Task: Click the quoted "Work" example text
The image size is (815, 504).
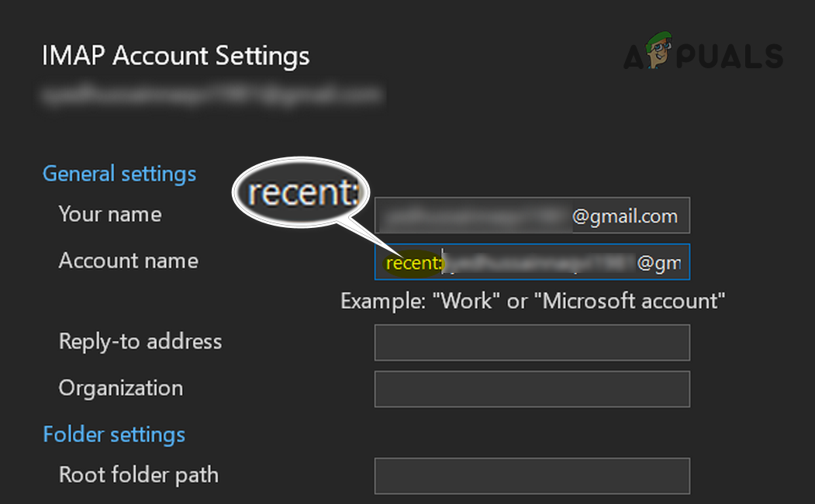Action: [x=466, y=301]
